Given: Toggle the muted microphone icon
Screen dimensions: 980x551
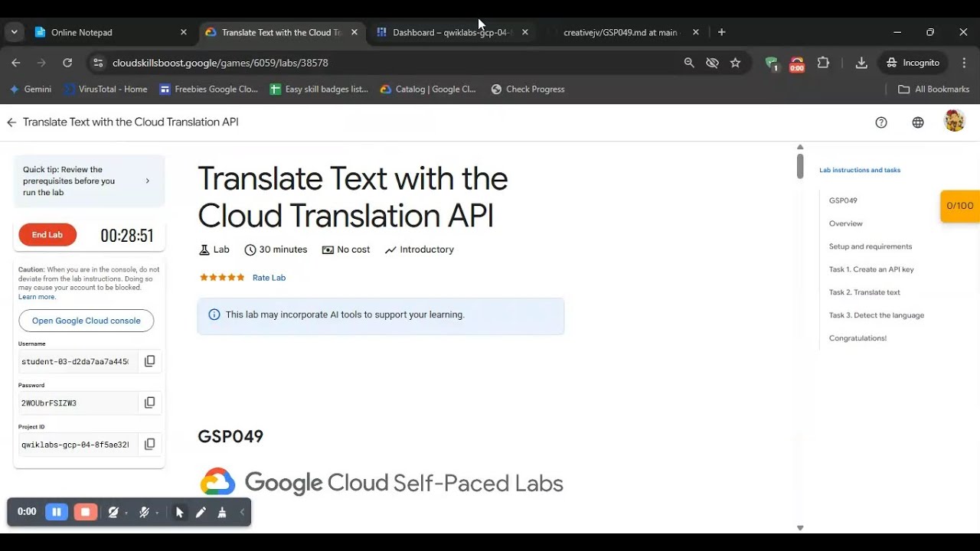Looking at the screenshot, I should (144, 512).
